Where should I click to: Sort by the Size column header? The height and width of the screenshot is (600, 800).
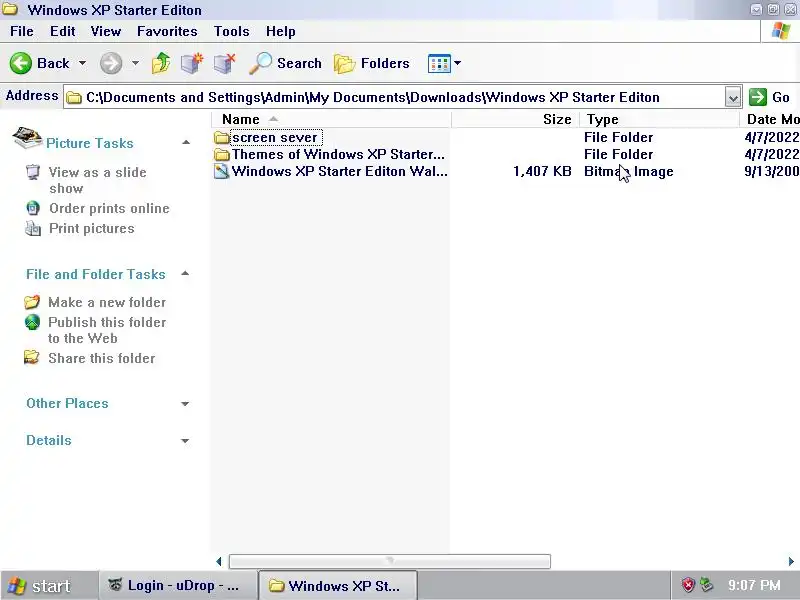point(515,119)
